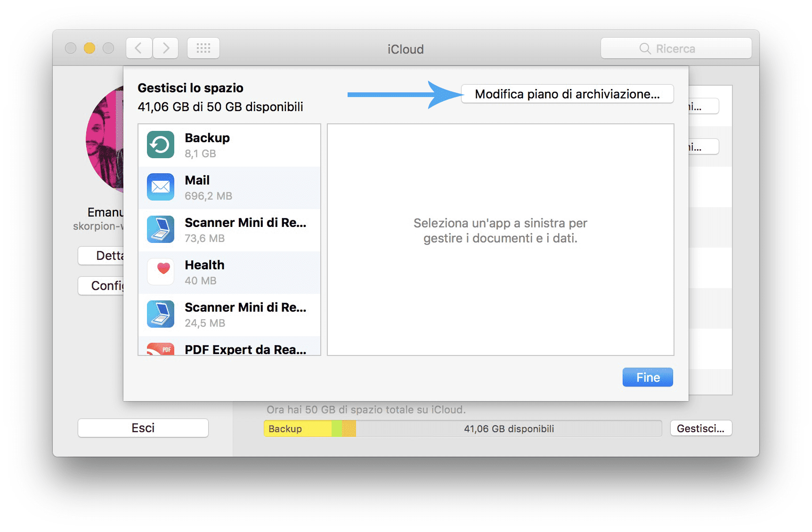Show all preferences grid icon
Image resolution: width=812 pixels, height=532 pixels.
203,48
